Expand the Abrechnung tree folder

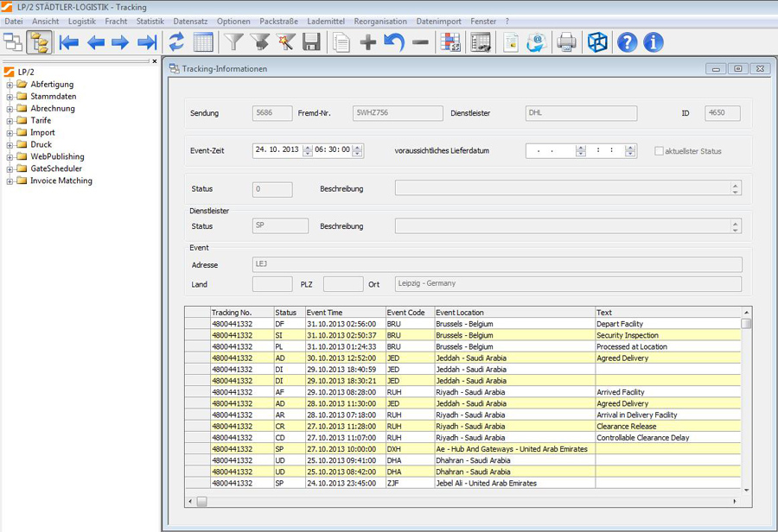click(x=10, y=109)
